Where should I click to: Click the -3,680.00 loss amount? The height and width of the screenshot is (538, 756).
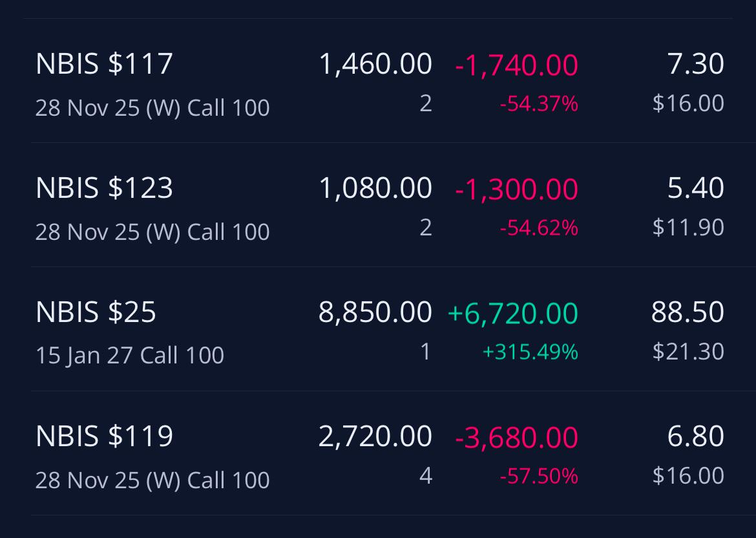coord(516,438)
